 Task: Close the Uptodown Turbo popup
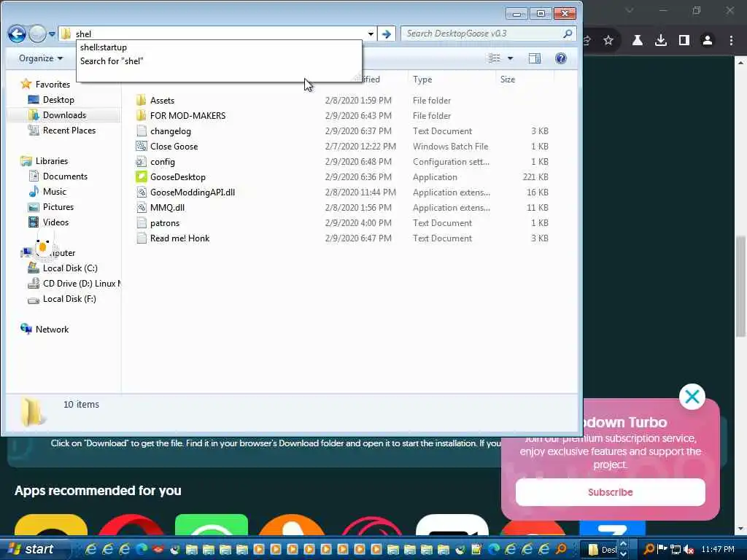[x=692, y=396]
